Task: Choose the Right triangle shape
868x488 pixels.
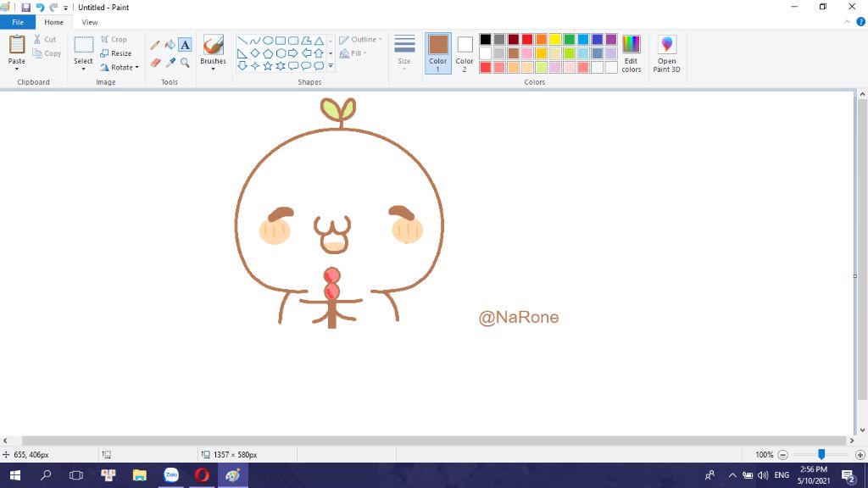Action: click(x=242, y=53)
